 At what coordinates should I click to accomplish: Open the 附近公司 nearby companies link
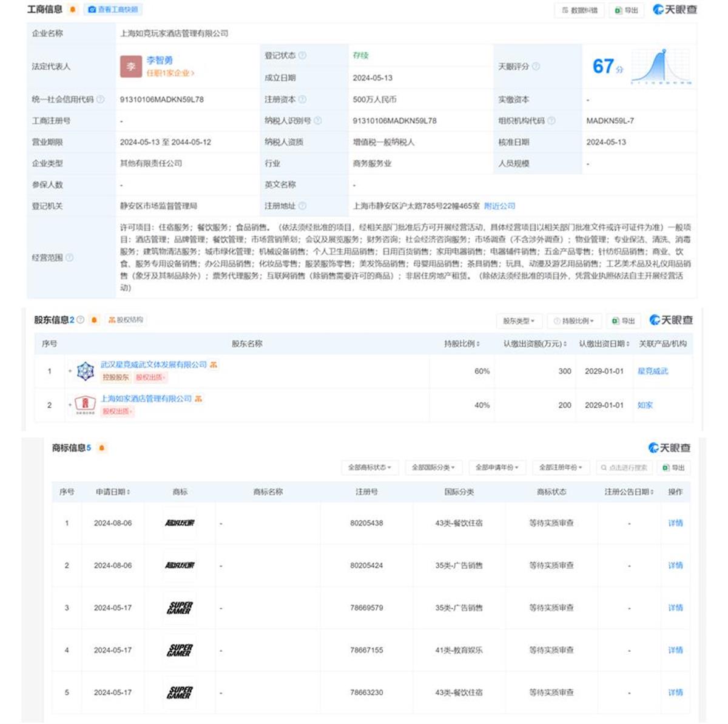499,206
